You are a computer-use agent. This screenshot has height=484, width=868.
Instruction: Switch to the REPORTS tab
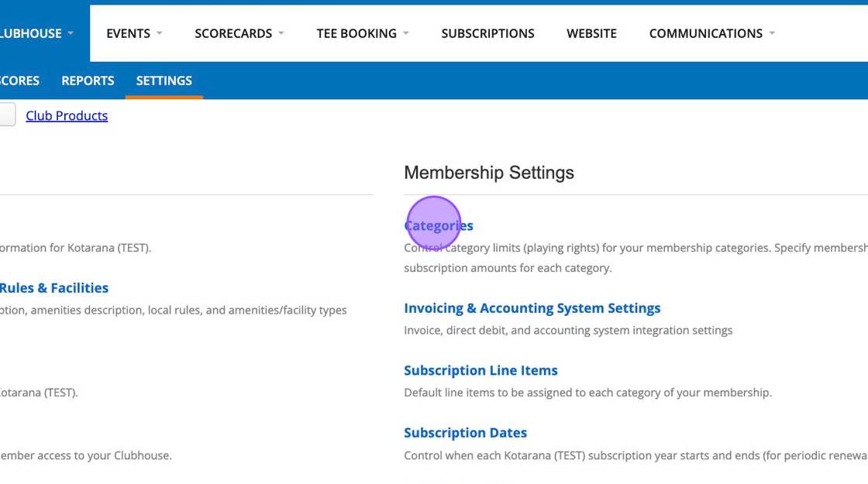[x=88, y=81]
